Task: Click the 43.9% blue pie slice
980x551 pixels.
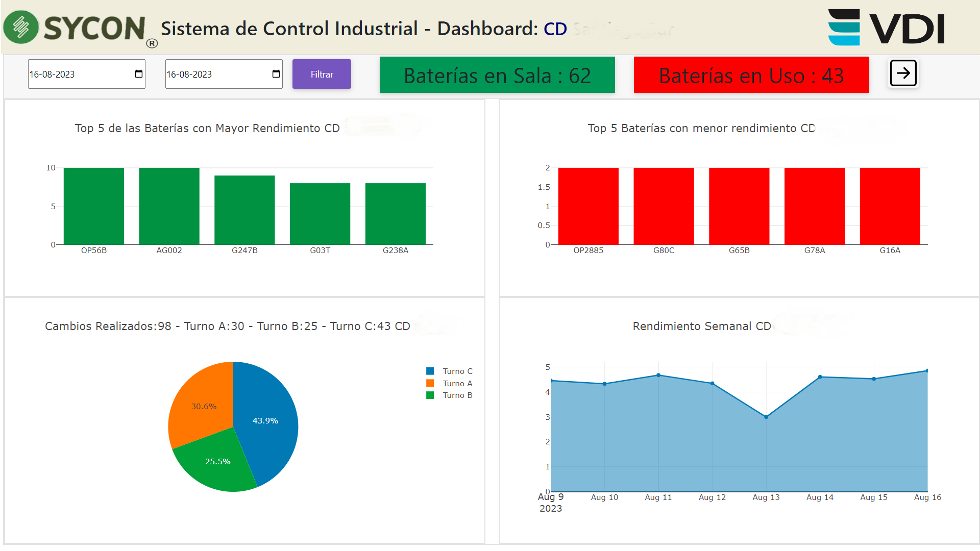Action: pos(265,421)
